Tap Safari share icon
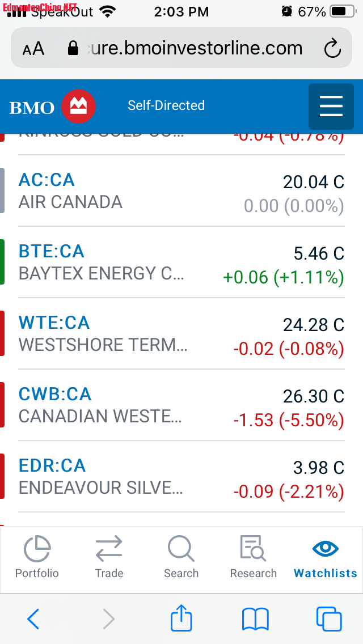Image resolution: width=363 pixels, height=644 pixels. pyautogui.click(x=181, y=618)
